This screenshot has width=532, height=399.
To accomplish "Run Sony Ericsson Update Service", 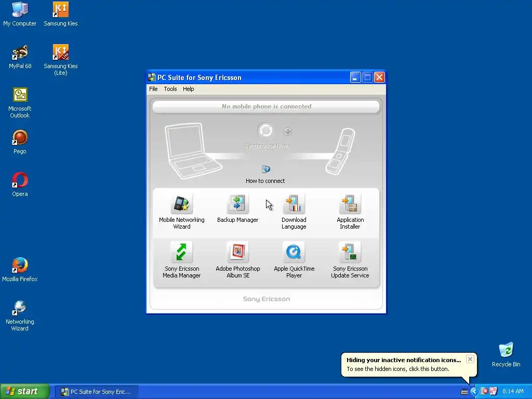I will (350, 260).
